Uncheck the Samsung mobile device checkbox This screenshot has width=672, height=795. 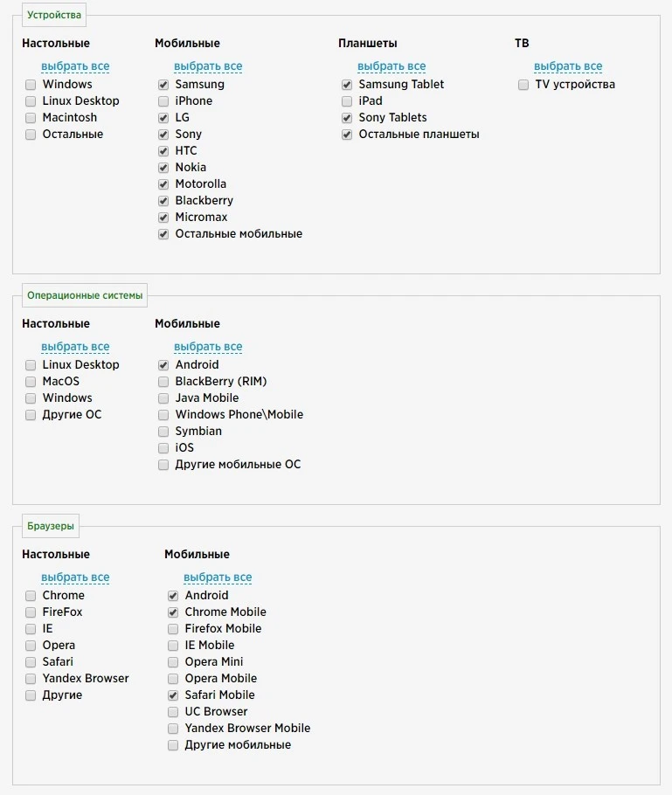pos(163,85)
